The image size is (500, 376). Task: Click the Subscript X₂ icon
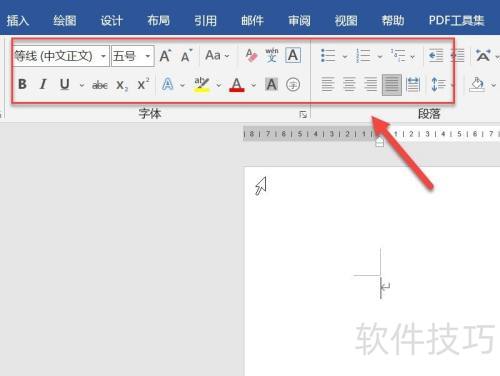point(122,85)
